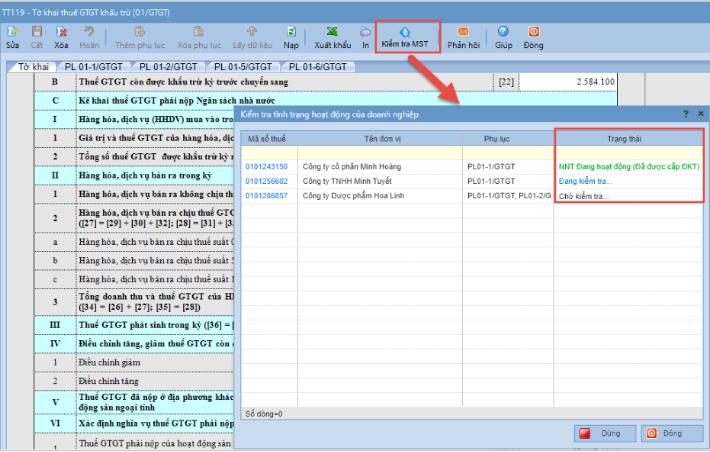Open tax code 0101243150 link
The width and height of the screenshot is (710, 452).
coord(268,166)
